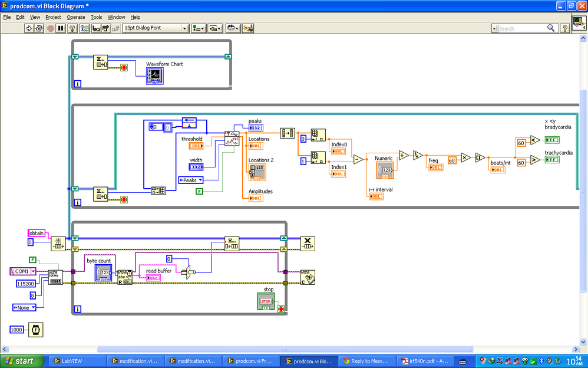Click the Run arrow button
This screenshot has height=368, width=588.
(x=29, y=28)
